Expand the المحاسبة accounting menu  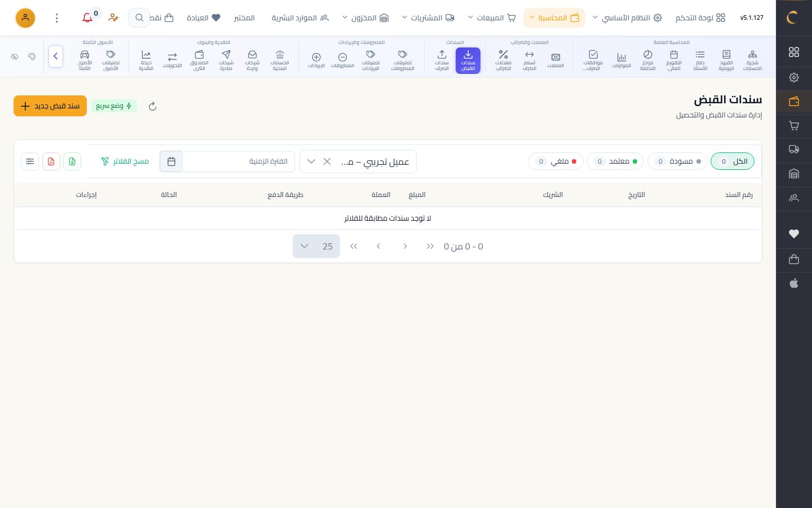(554, 18)
